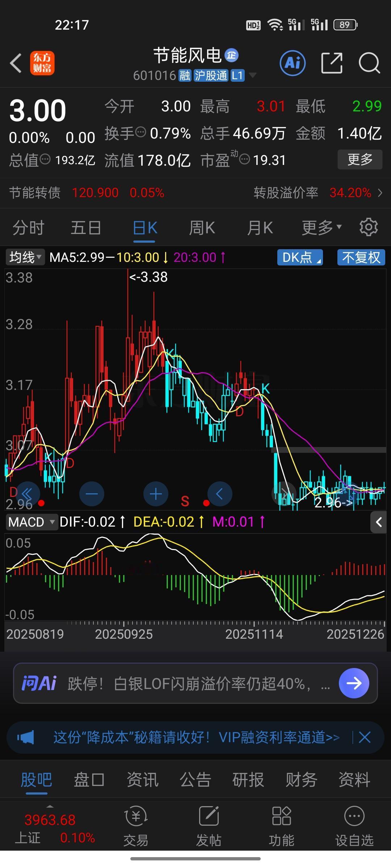Tap the 沪股通 tag
Image resolution: width=391 pixels, height=868 pixels.
(211, 76)
